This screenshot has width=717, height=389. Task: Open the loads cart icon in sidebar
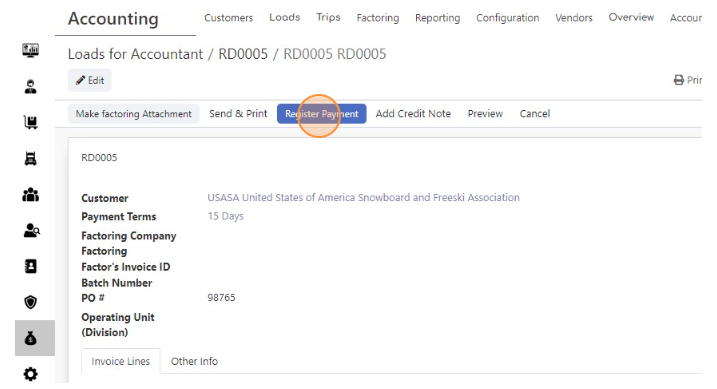[x=31, y=122]
